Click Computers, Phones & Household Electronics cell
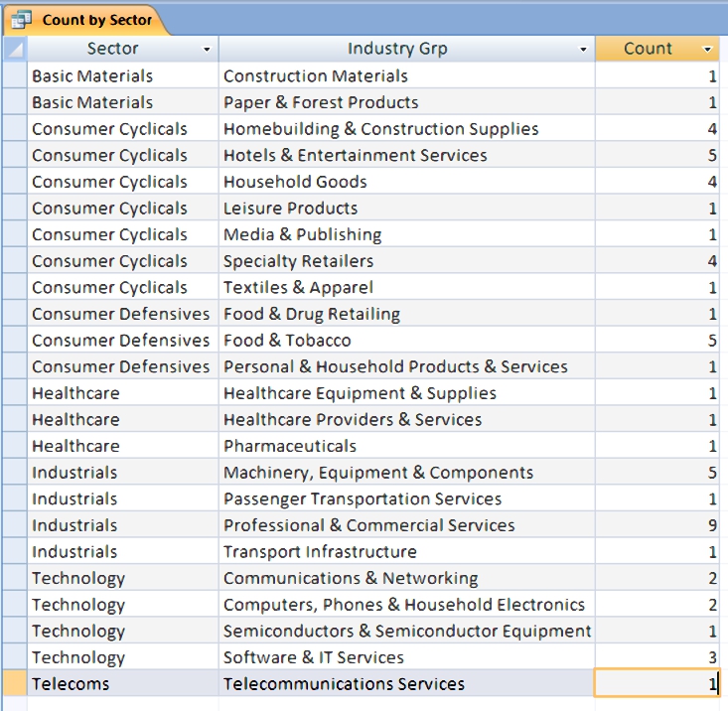Screen dimensions: 728x711 coord(407,605)
